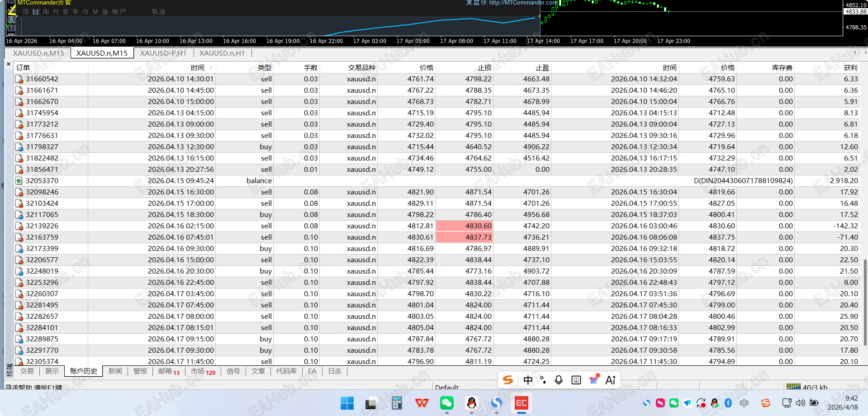Open QQ penguin app in the taskbar
This screenshot has width=868, height=416.
coord(471,403)
